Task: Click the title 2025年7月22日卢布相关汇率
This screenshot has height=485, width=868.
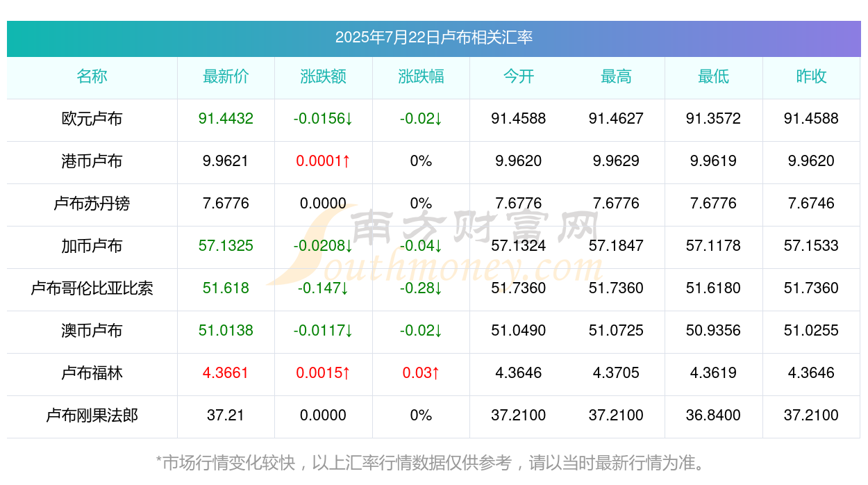Action: click(x=434, y=38)
